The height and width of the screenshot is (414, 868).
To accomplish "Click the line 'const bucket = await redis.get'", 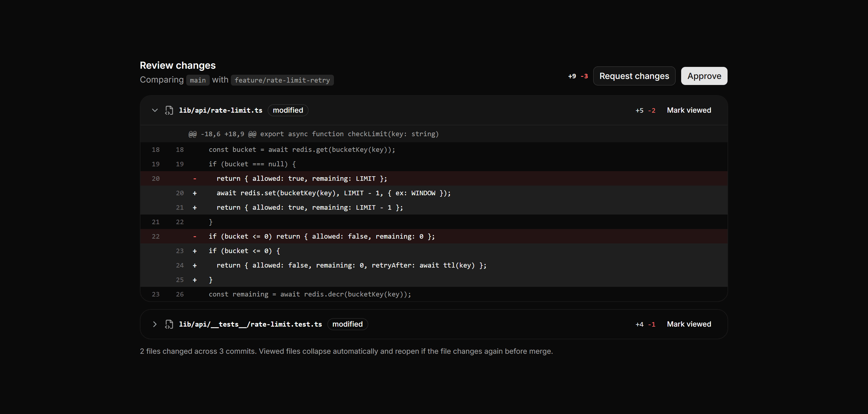I will [434, 149].
